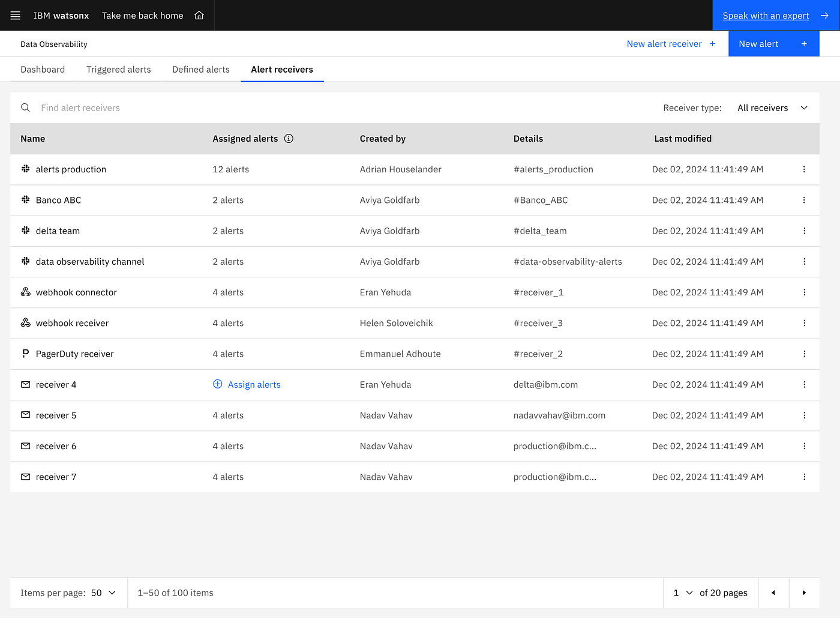
Task: Click 'Emmanuel Adhoute' creator cell
Action: (x=400, y=354)
